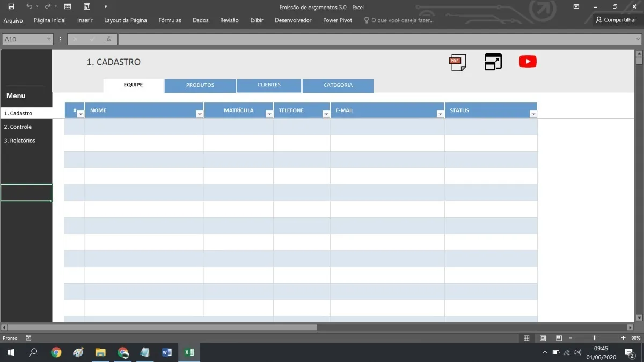Click the zoom slider handle
644x362 pixels.
pos(595,338)
